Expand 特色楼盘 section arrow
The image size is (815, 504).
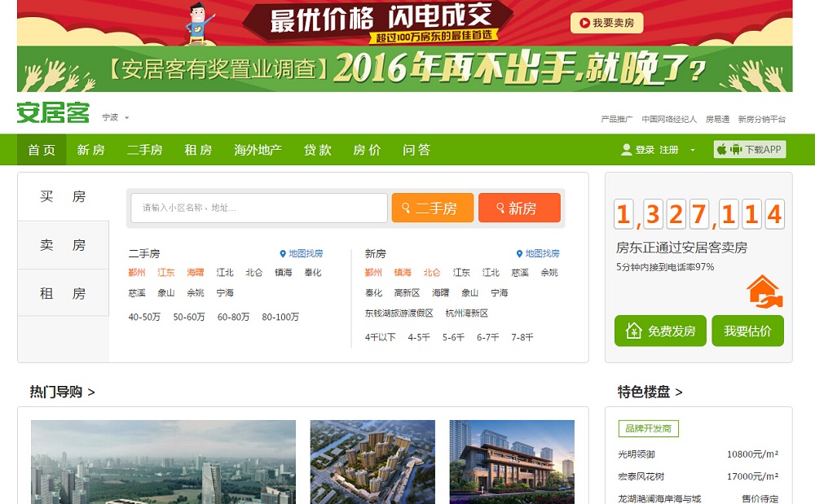(x=678, y=392)
